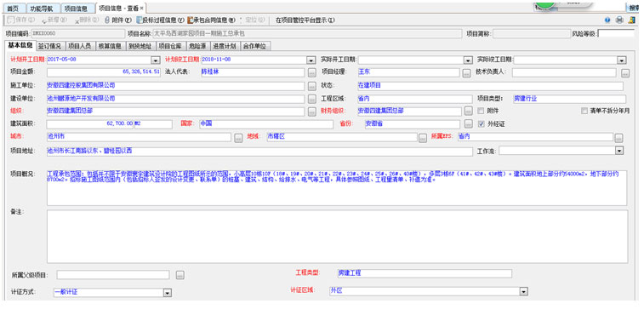
Task: Expand the 实际竣工日期 date dropdown
Action: (622, 60)
